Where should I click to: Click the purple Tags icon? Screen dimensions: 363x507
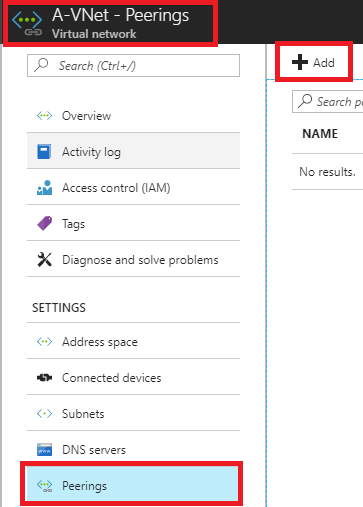(44, 223)
